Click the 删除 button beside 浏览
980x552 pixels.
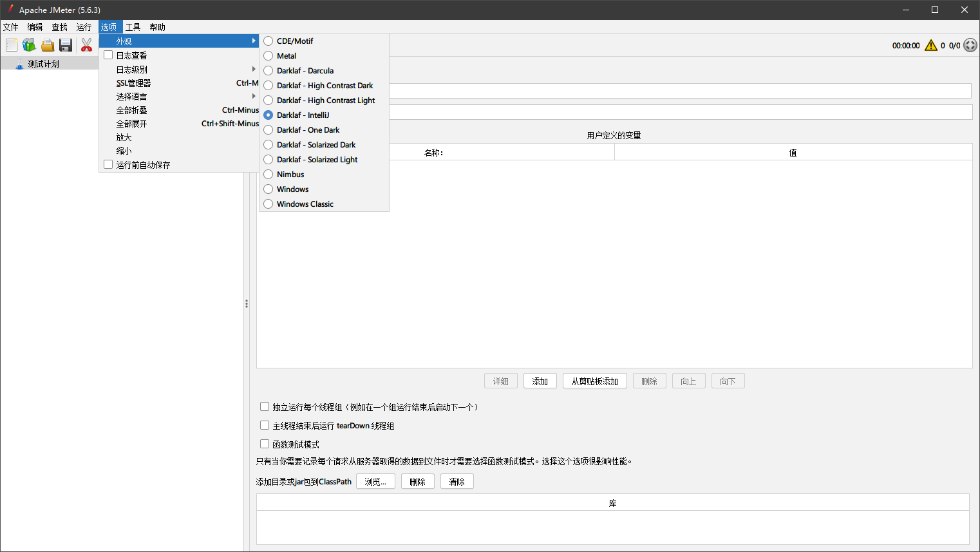[x=418, y=482]
